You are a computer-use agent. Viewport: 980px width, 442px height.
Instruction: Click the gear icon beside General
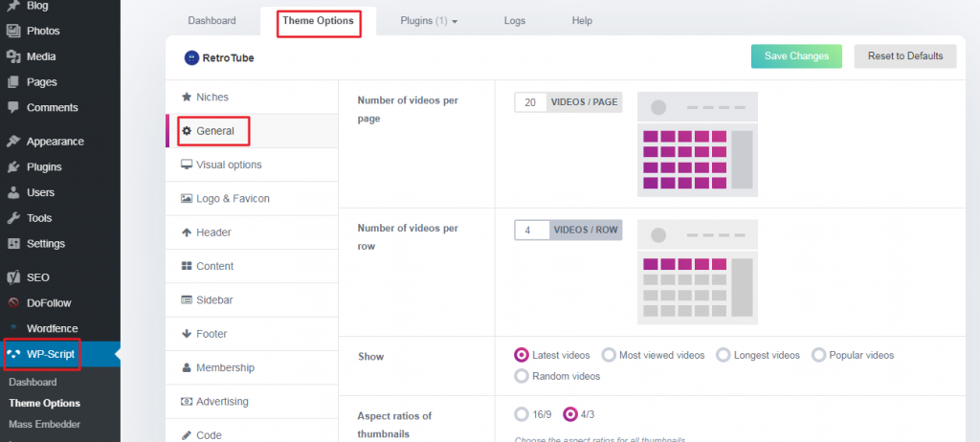coord(187,131)
